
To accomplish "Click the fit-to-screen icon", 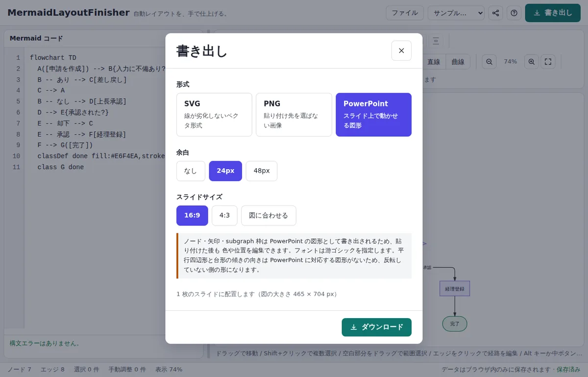I will tap(548, 62).
